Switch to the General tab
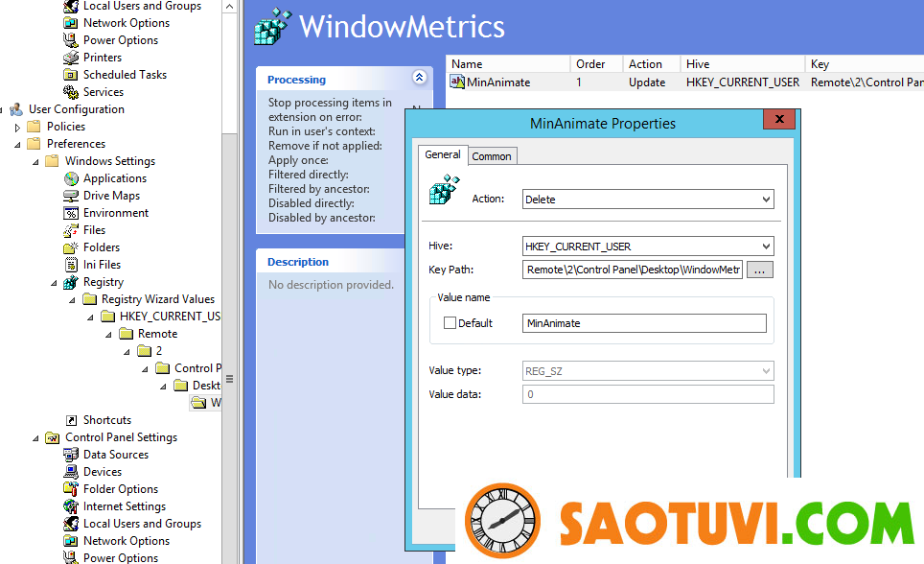This screenshot has width=924, height=564. coord(443,154)
